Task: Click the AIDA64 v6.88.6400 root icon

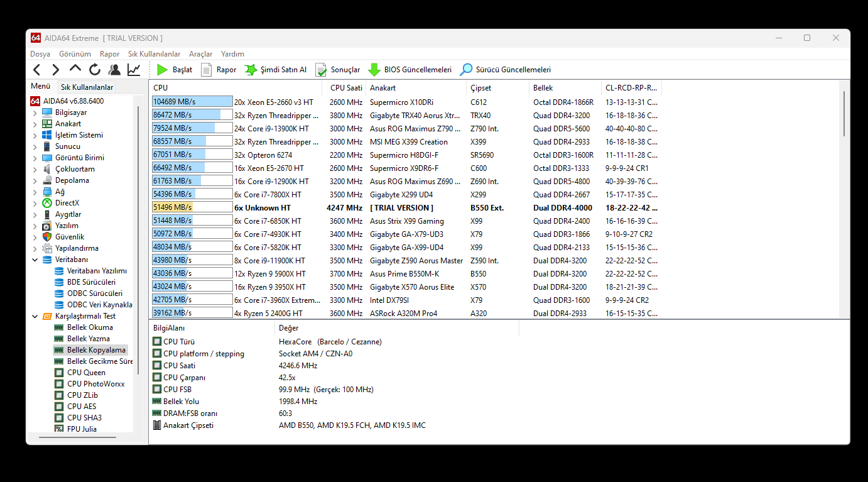Action: 35,101
